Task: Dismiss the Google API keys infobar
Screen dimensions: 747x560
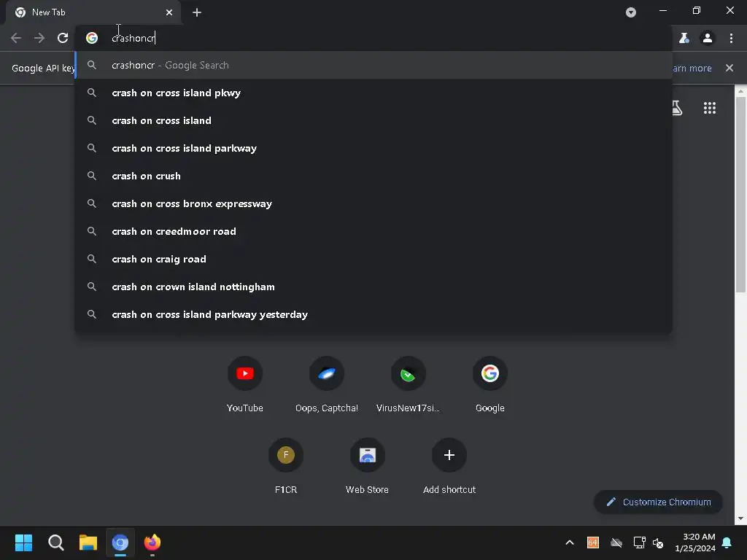Action: 729,68
